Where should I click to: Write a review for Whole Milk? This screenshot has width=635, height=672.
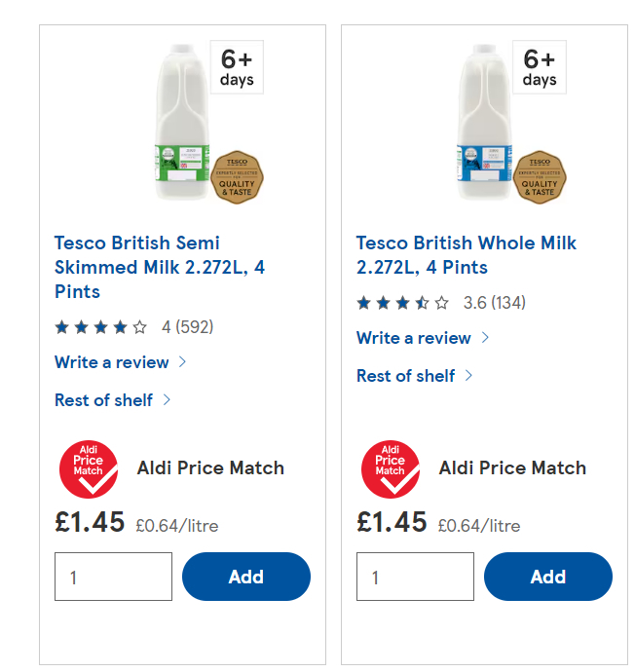414,338
